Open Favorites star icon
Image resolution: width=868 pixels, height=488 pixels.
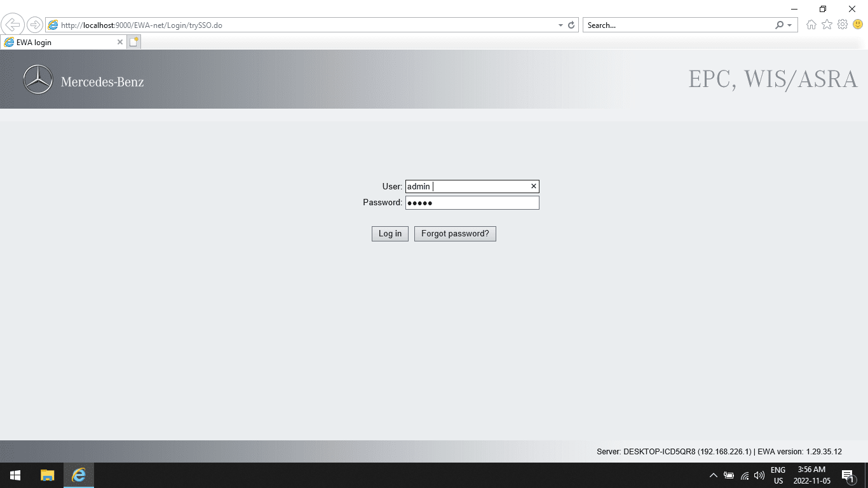[x=827, y=25]
